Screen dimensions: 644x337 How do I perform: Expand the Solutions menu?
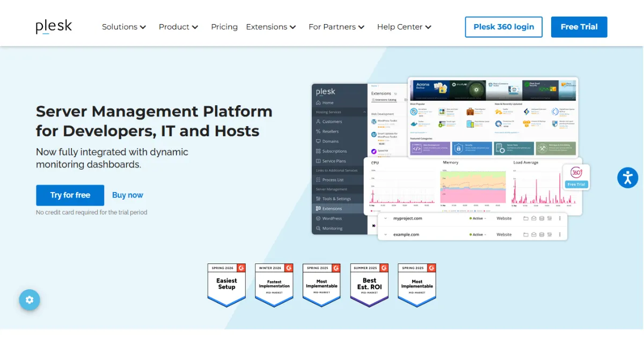[124, 27]
